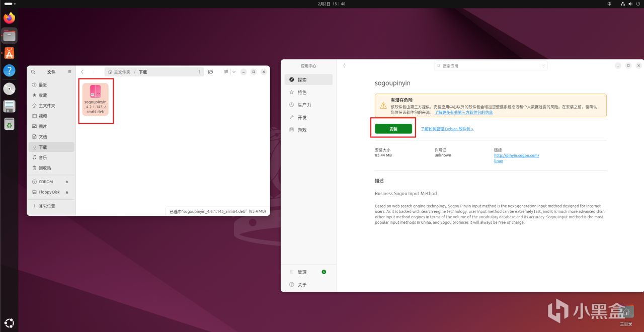Viewport: 644px width, 332px height.
Task: Open 主文件夹 in the Files sidebar
Action: click(51, 106)
